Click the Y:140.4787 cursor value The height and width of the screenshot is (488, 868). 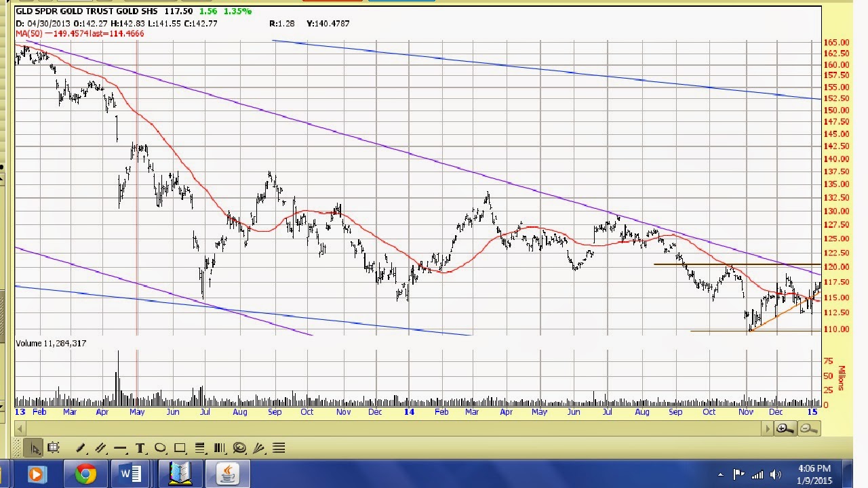point(328,24)
